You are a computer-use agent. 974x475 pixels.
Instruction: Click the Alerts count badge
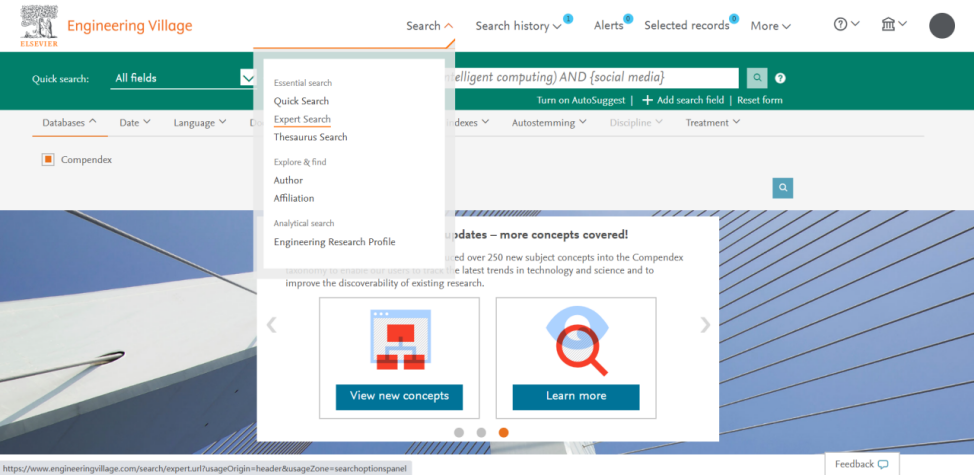tap(628, 19)
